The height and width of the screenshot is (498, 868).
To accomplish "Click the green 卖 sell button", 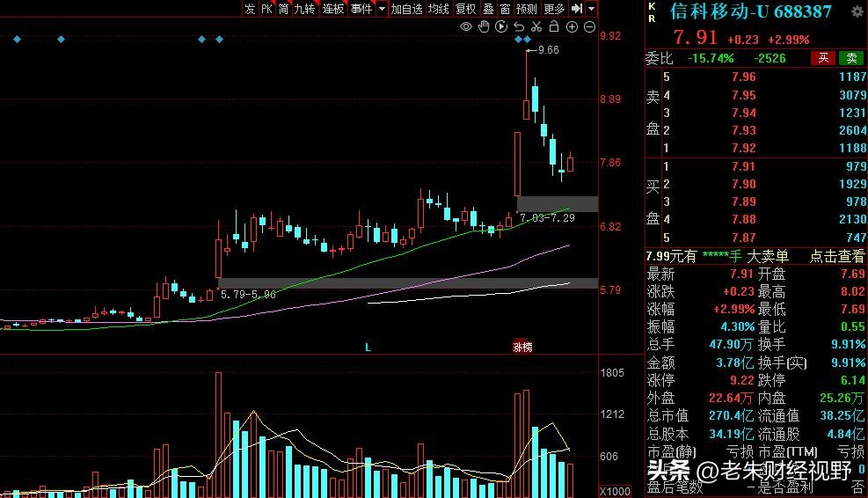I will click(x=851, y=57).
